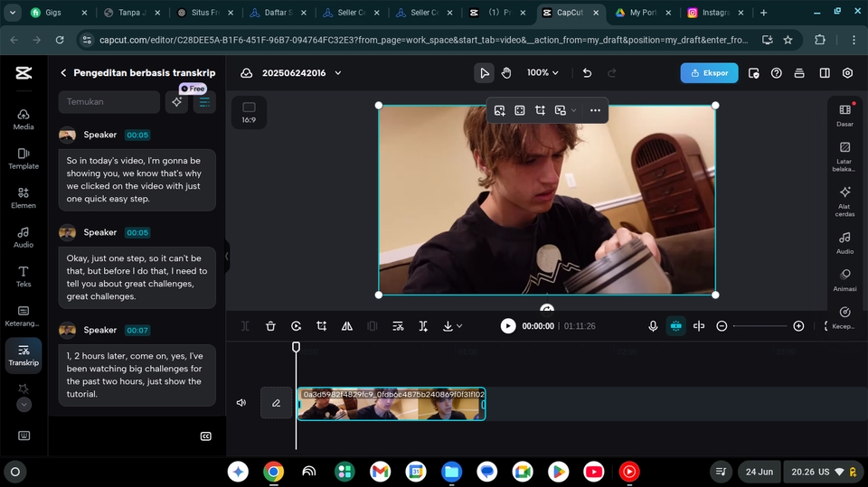
Task: Go back from Pengeditan berbasis transkrip
Action: point(63,72)
